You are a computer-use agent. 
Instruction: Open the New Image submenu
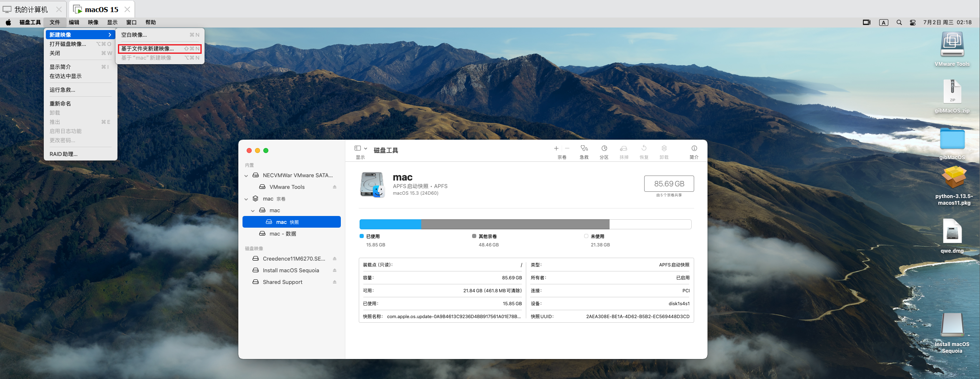(80, 35)
